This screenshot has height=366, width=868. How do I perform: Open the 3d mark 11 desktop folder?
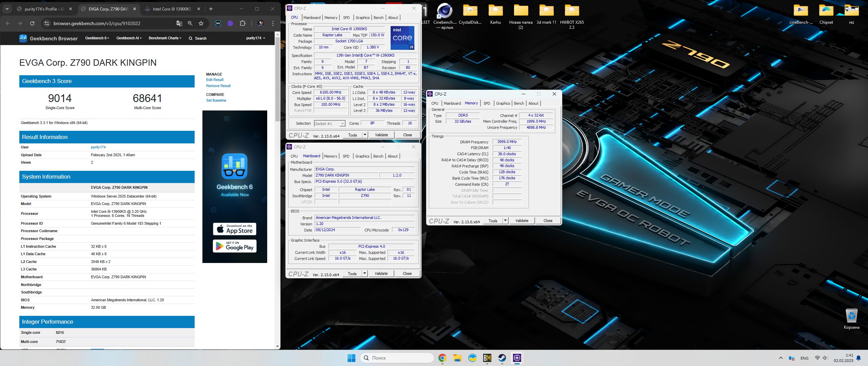pyautogui.click(x=547, y=14)
